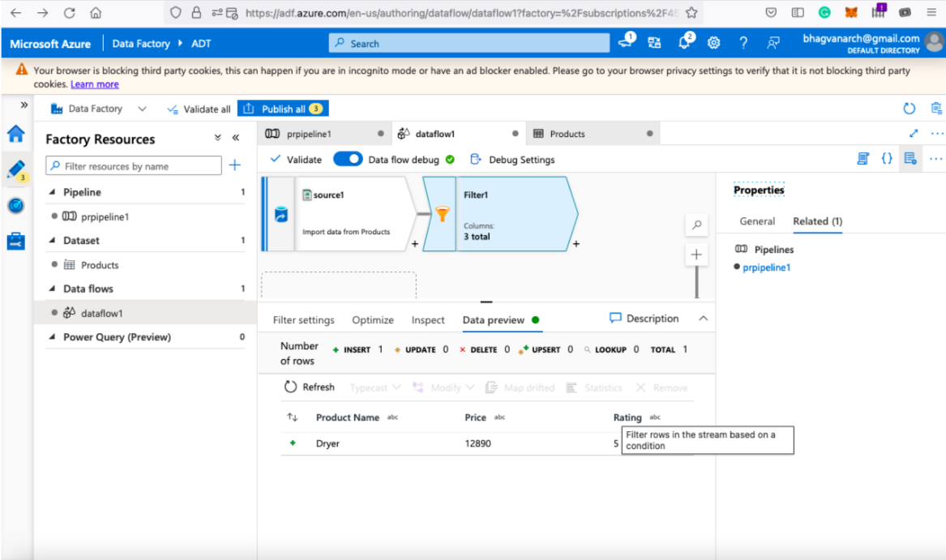Switch to the Products tab
This screenshot has height=560, width=946.
tap(593, 134)
